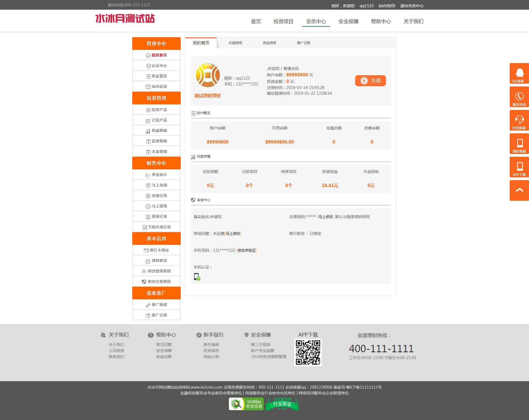Click edit icon beside 已投产品

coord(148,120)
